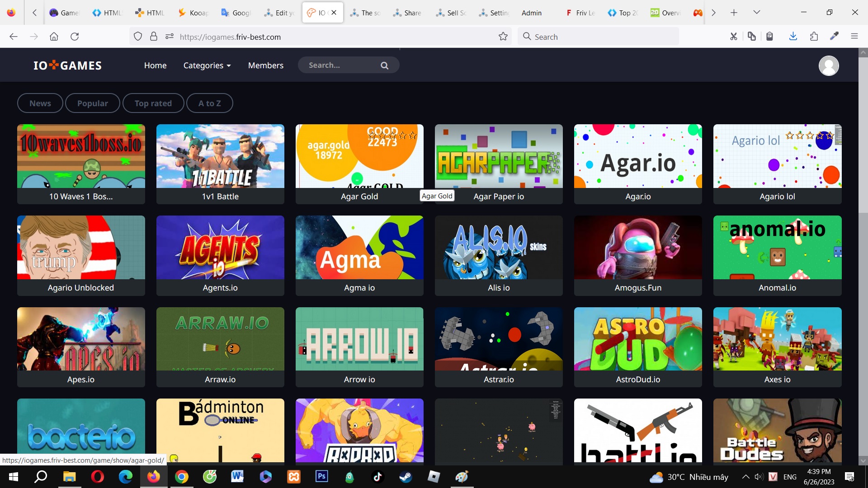Switch to the Admin tab

(532, 13)
